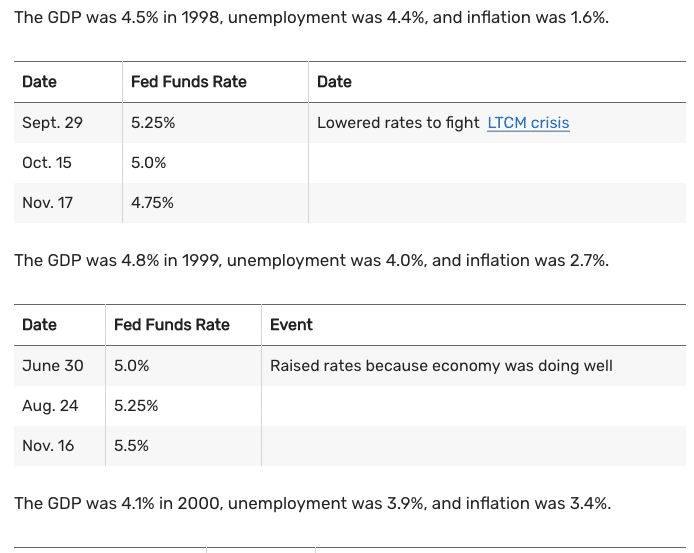Click the Nov. 17 date cell

[48, 203]
